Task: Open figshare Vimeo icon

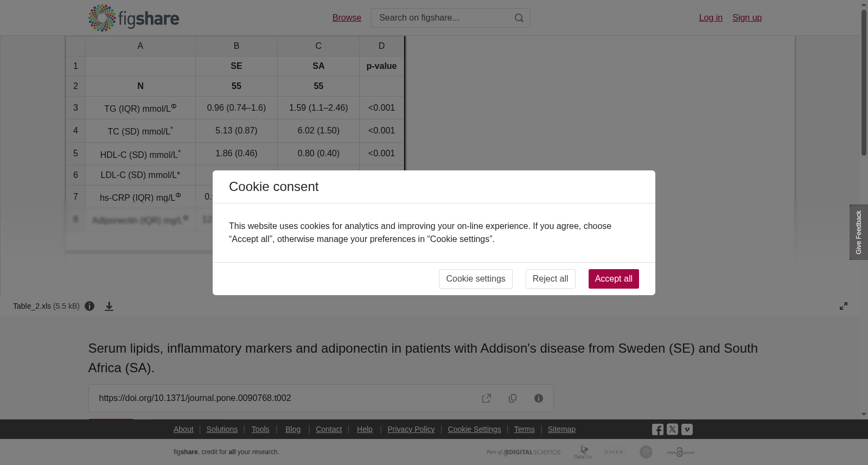Action: 687,429
